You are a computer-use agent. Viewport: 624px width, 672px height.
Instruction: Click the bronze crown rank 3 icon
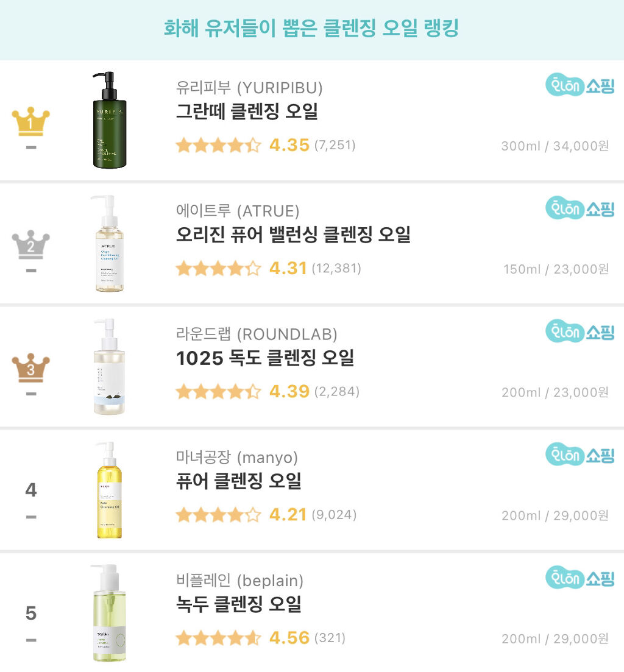pyautogui.click(x=30, y=368)
